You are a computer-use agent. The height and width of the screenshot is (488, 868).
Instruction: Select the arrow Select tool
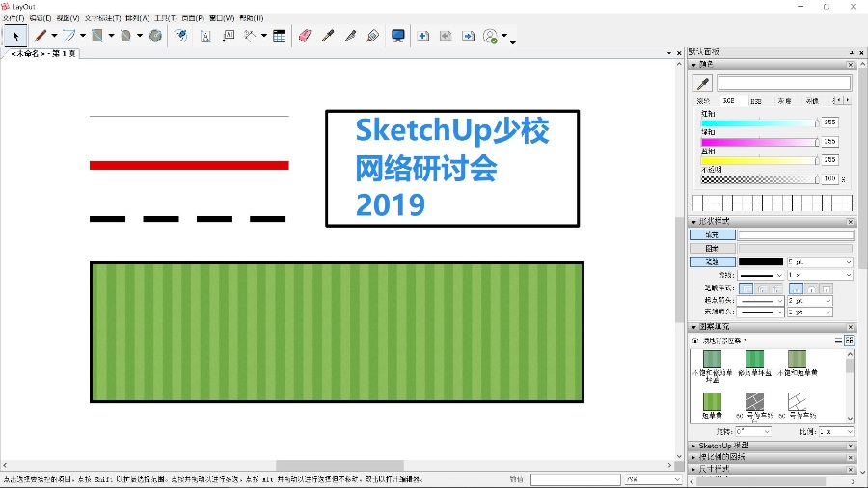[15, 36]
